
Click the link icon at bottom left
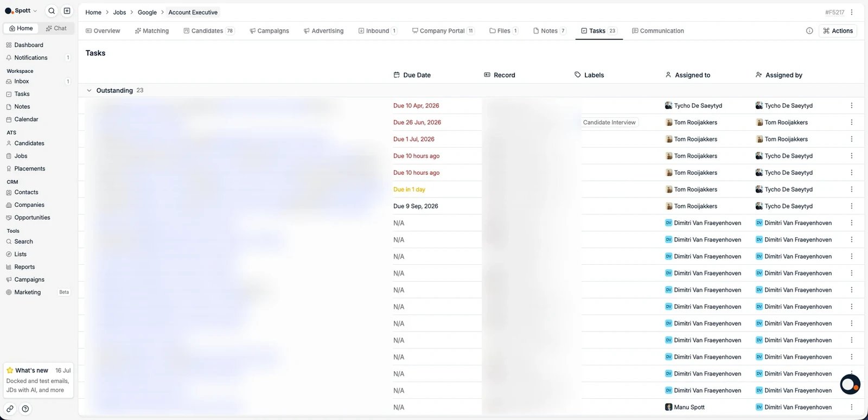tap(10, 409)
